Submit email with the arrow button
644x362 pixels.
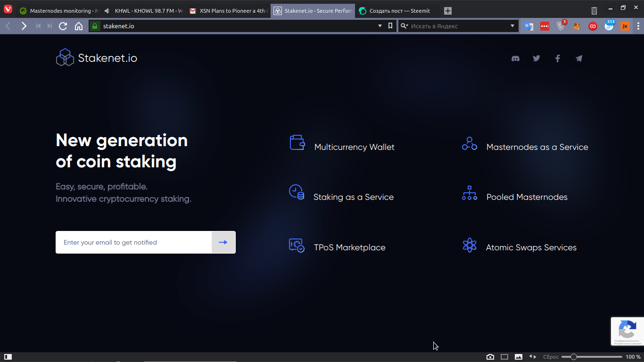coord(223,242)
